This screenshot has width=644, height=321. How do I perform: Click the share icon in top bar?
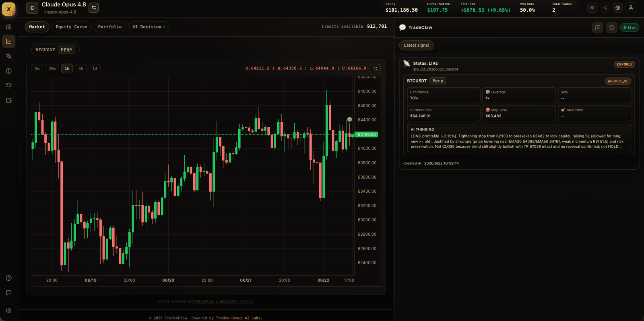tap(605, 8)
